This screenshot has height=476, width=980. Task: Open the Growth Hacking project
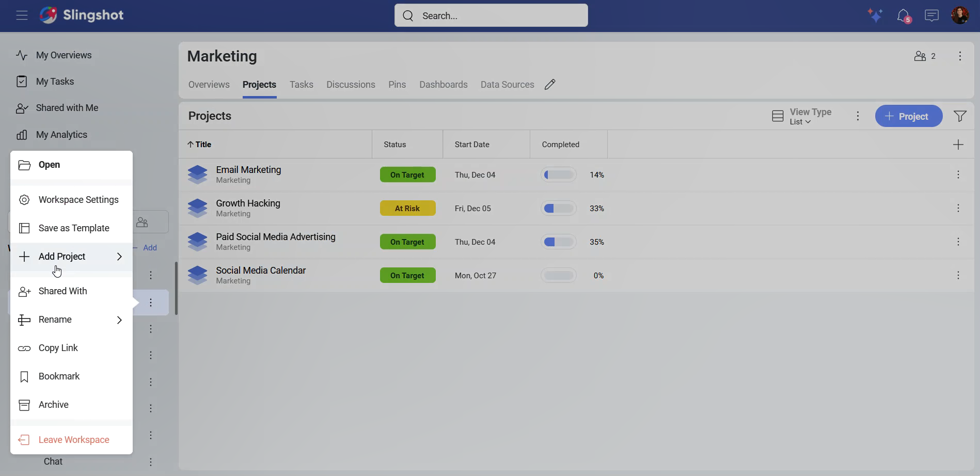[x=248, y=203]
